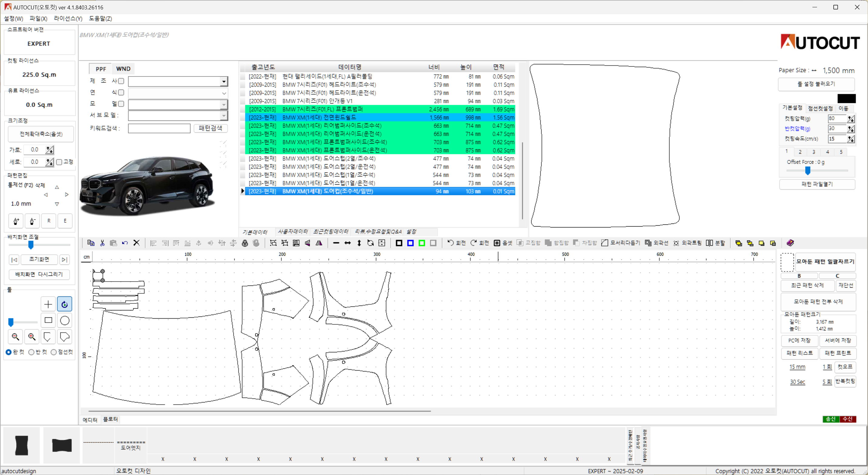The image size is (868, 475).
Task: Click the horizontal flip mirror icon
Action: [319, 243]
